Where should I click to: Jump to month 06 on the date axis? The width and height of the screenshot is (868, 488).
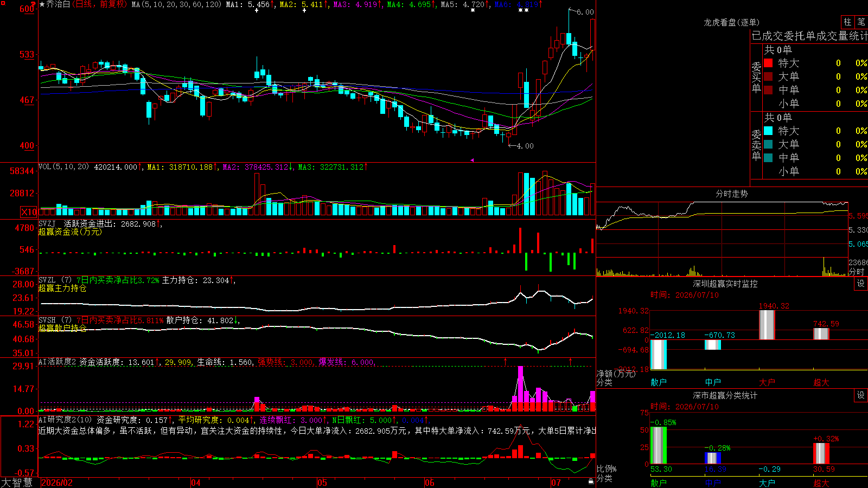coord(430,483)
